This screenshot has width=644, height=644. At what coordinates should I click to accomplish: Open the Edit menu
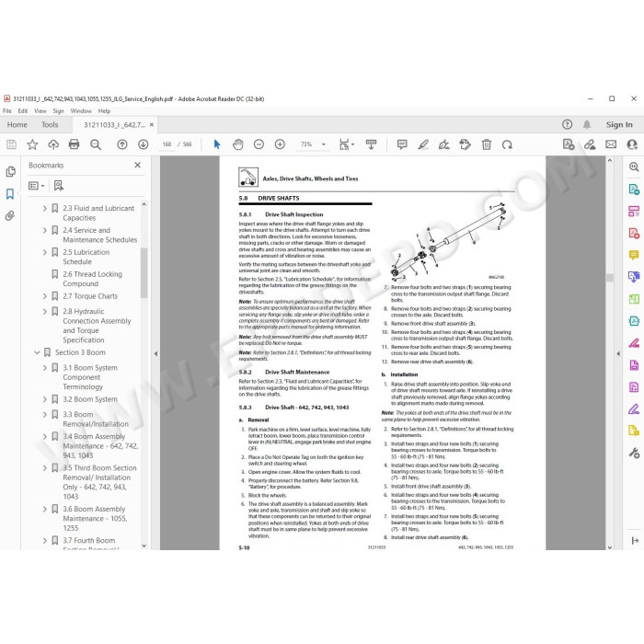pyautogui.click(x=23, y=111)
